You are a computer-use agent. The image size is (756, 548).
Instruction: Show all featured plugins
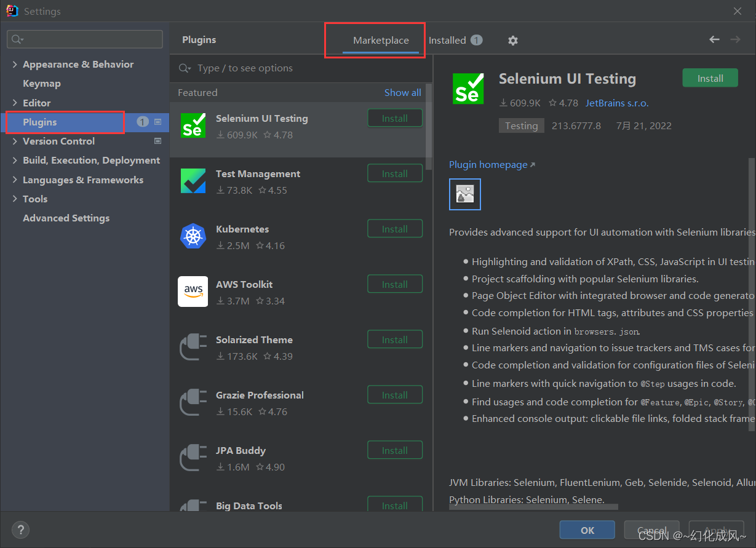click(x=403, y=92)
